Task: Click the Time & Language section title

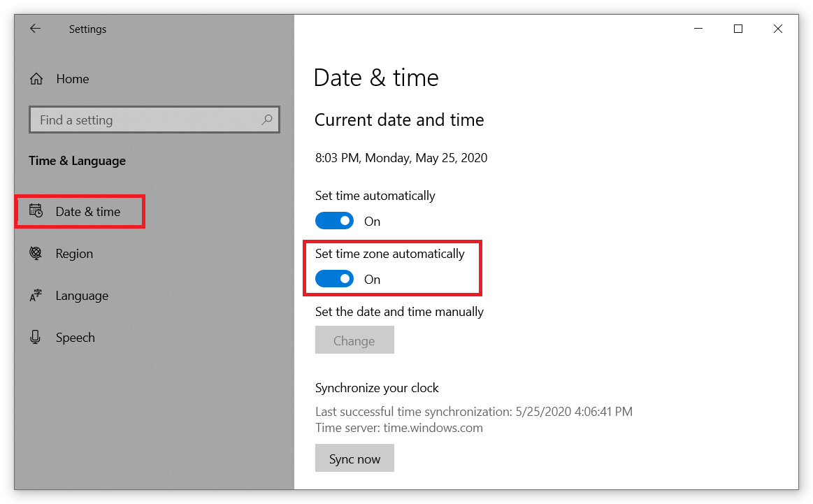Action: tap(78, 161)
